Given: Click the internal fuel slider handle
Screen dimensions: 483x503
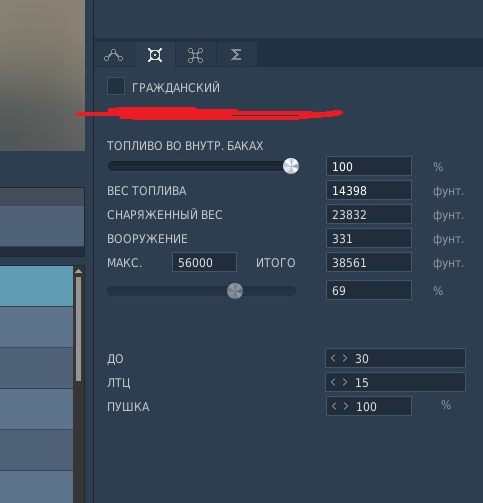Looking at the screenshot, I should [x=291, y=166].
